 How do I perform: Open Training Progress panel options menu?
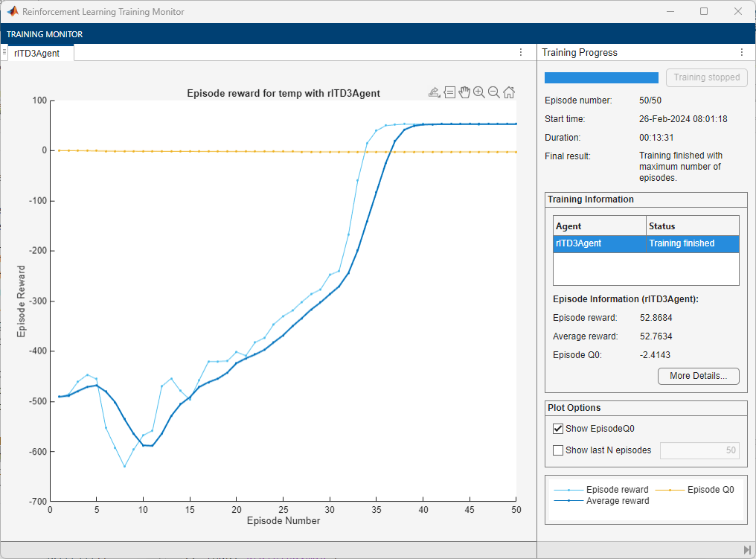[741, 53]
